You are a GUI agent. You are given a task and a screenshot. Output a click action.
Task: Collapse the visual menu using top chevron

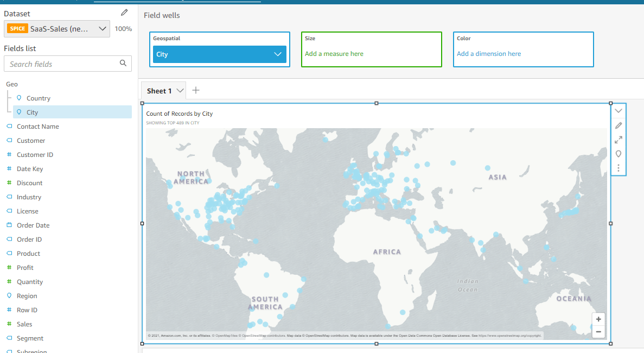pyautogui.click(x=619, y=110)
